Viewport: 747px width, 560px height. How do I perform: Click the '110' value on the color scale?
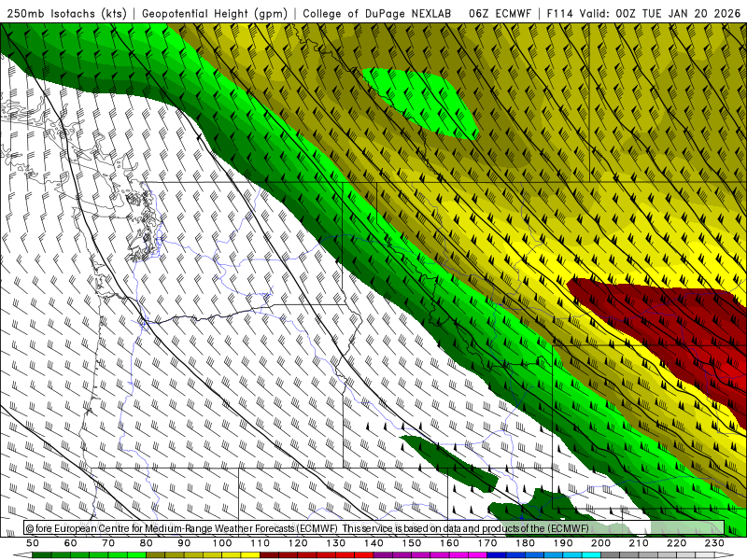(260, 543)
